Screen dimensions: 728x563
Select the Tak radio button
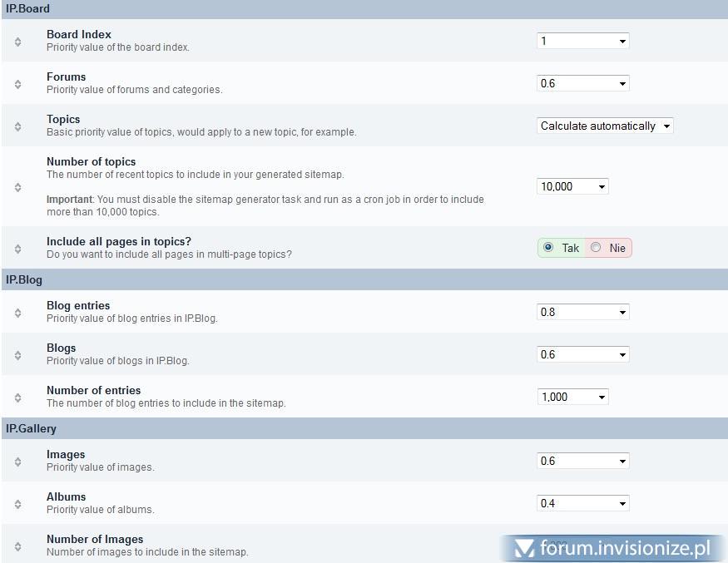[x=547, y=248]
